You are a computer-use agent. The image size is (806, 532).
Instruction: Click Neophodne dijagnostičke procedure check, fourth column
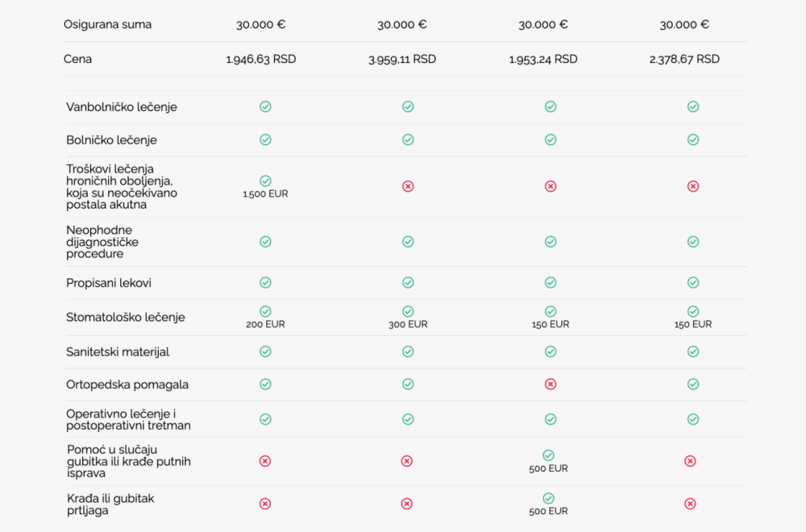692,242
